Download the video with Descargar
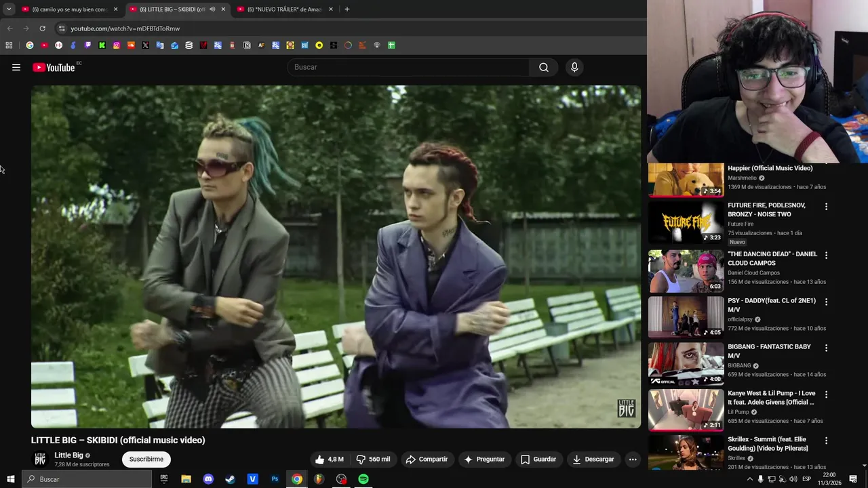 [593, 459]
